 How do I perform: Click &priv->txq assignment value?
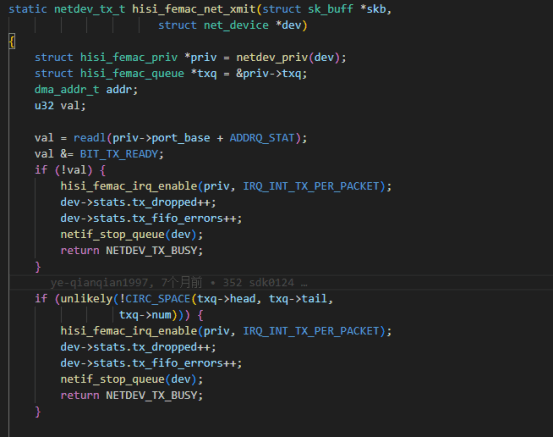269,73
